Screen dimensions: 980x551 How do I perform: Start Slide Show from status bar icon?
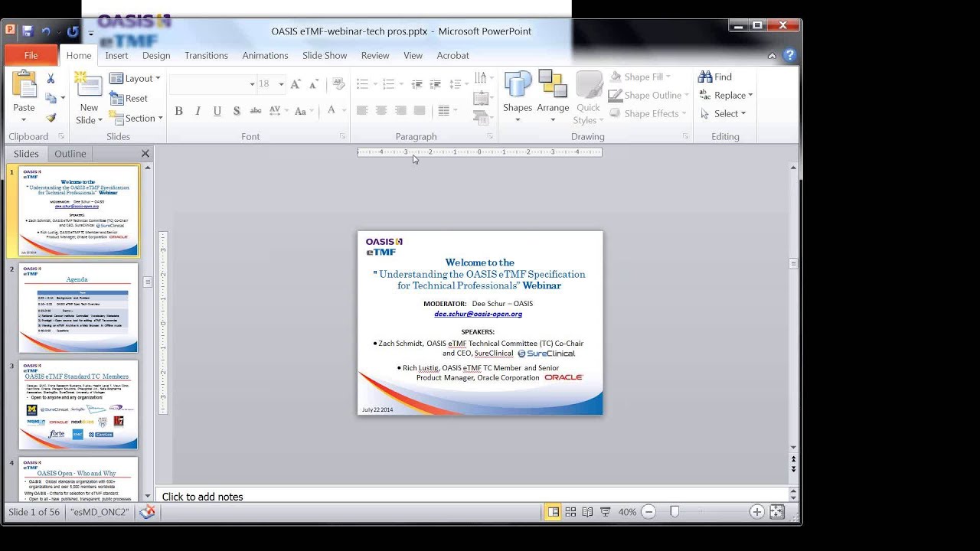pos(605,512)
